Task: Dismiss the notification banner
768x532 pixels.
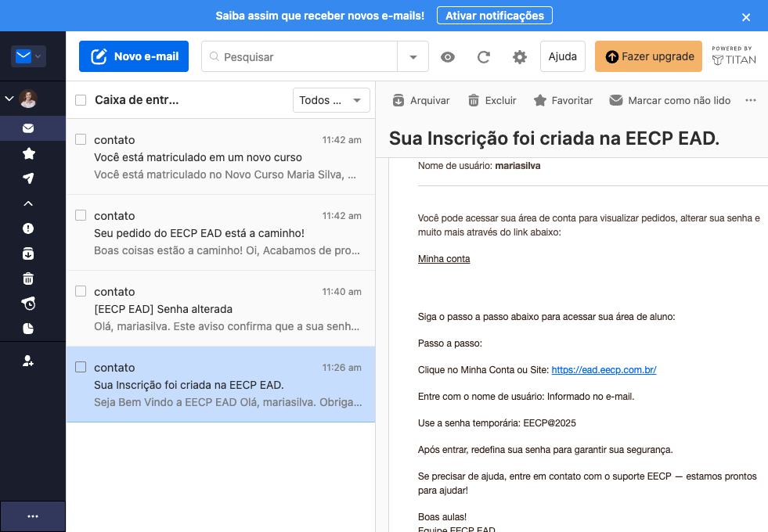Action: 746,18
